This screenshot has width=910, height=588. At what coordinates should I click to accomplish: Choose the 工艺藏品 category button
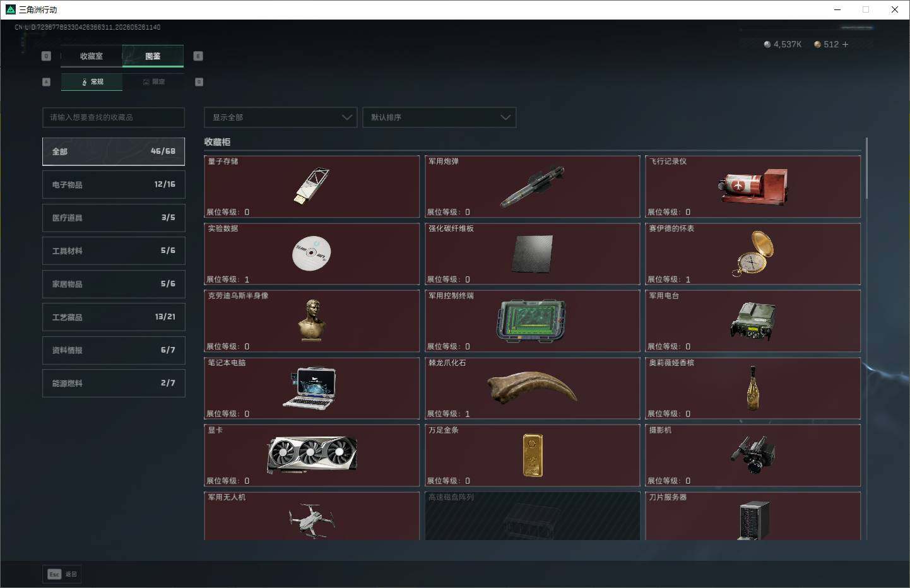tap(114, 317)
